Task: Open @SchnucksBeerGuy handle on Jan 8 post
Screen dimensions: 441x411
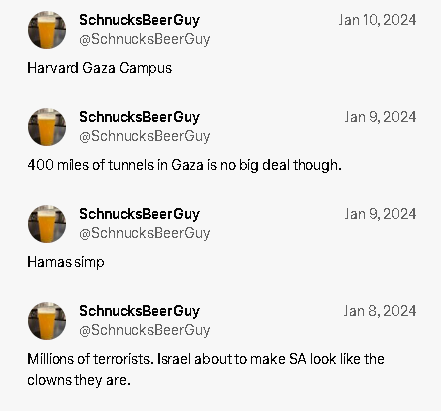Action: 145,330
